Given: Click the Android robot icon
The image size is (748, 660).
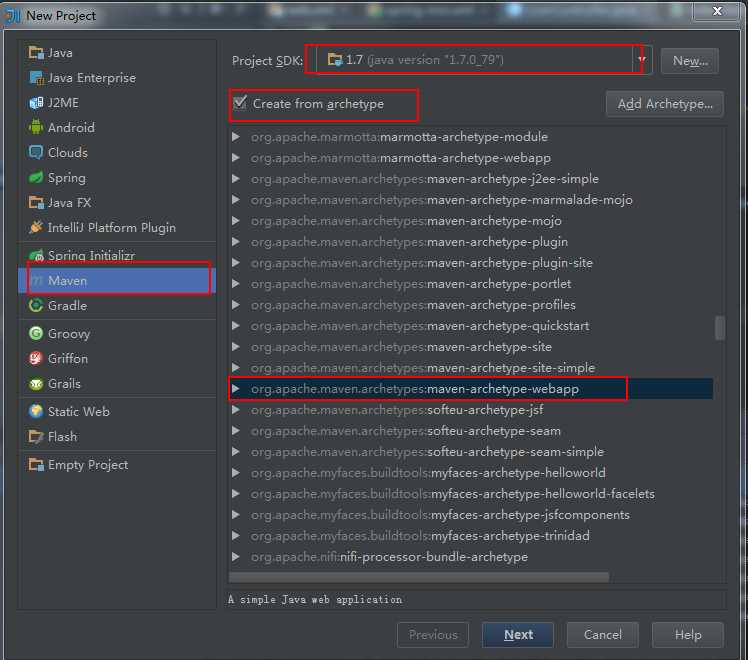Looking at the screenshot, I should point(36,127).
